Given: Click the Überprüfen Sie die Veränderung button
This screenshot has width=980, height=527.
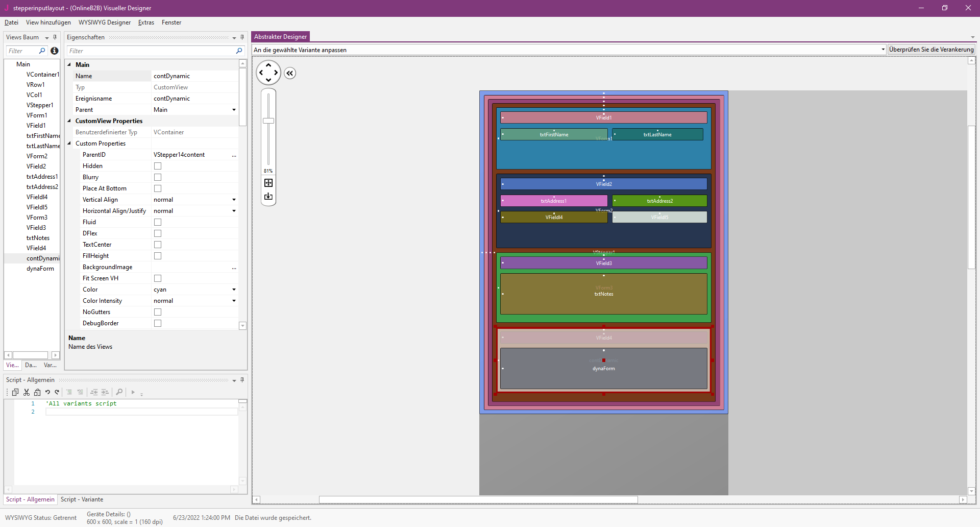Looking at the screenshot, I should 931,49.
